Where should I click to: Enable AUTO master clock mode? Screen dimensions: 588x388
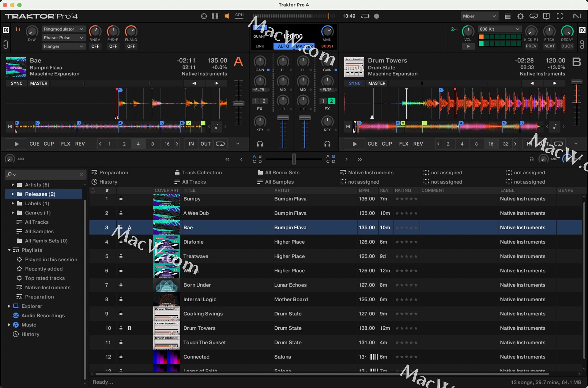click(283, 46)
